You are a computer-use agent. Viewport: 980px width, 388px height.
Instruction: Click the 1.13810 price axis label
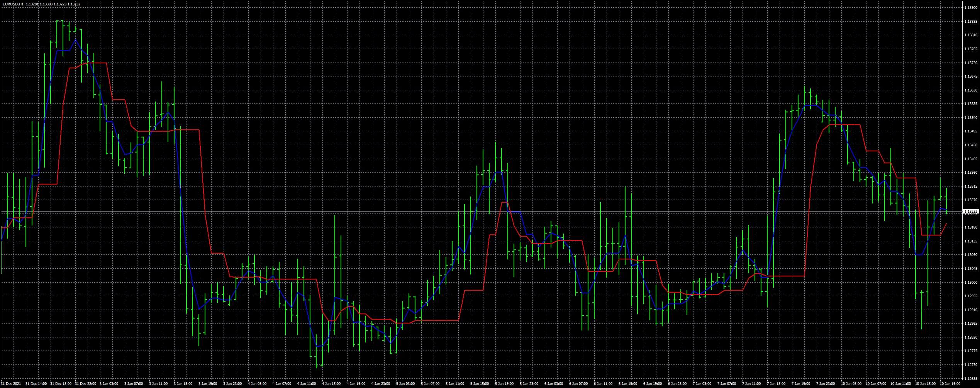click(971, 35)
